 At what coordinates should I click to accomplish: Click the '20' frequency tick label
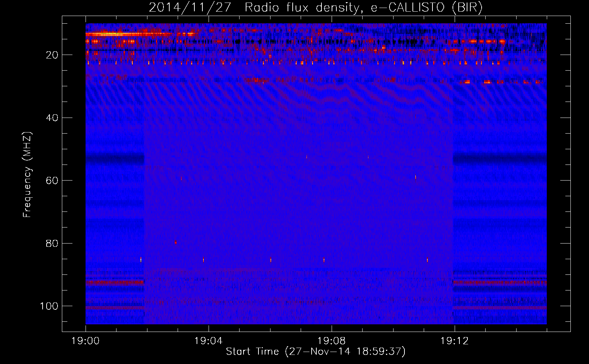click(x=52, y=55)
